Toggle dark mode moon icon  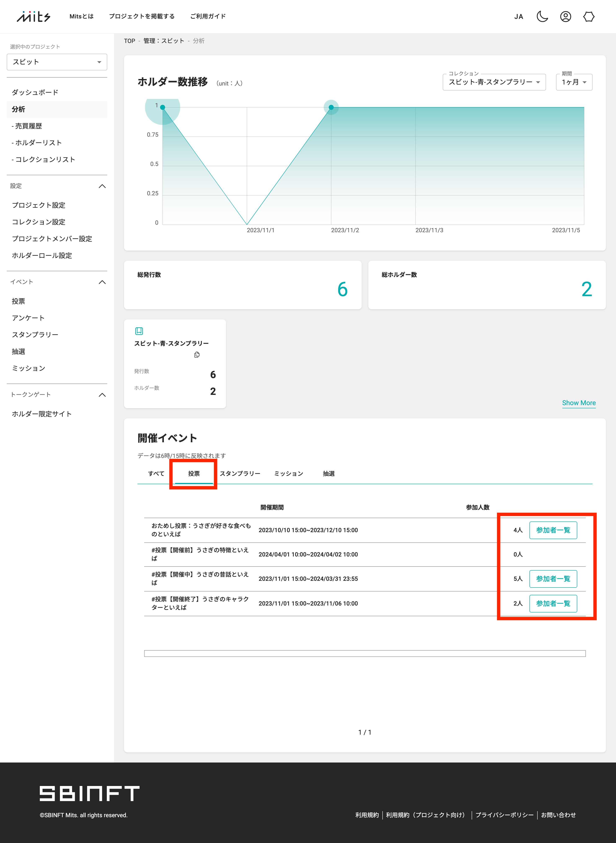click(542, 16)
